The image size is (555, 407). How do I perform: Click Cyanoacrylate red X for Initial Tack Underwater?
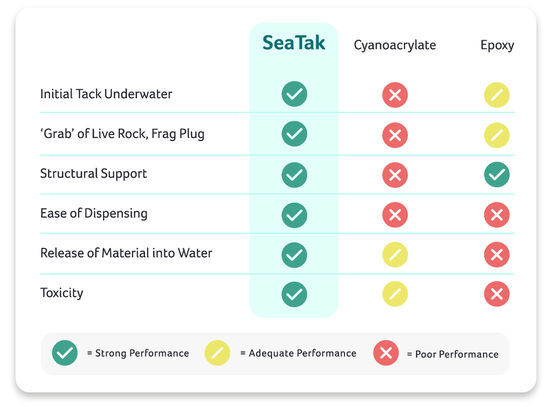395,95
